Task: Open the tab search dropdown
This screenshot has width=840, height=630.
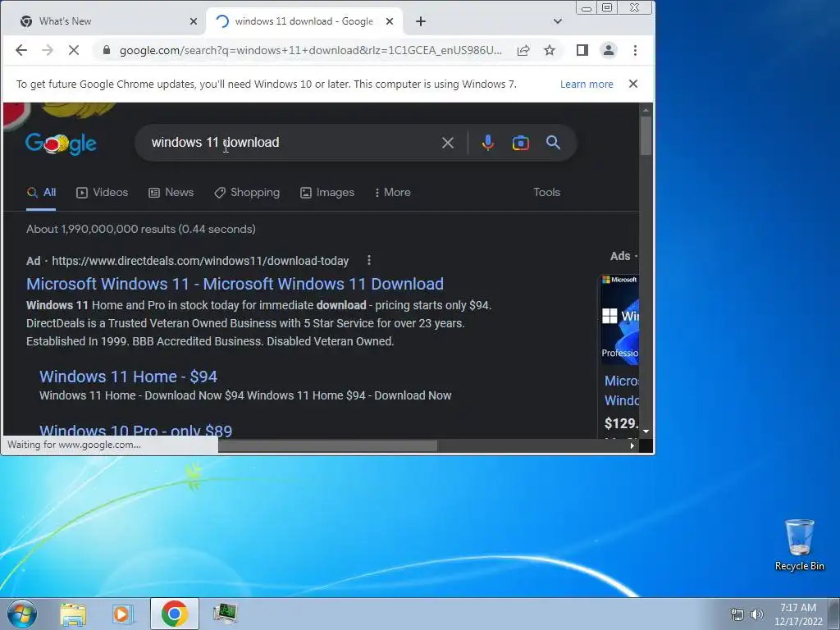Action: (x=558, y=21)
